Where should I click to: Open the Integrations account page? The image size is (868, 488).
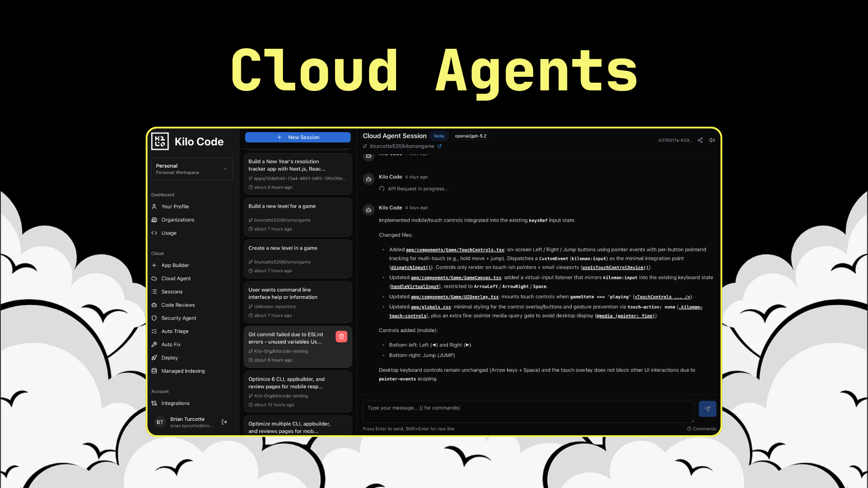[x=175, y=404]
